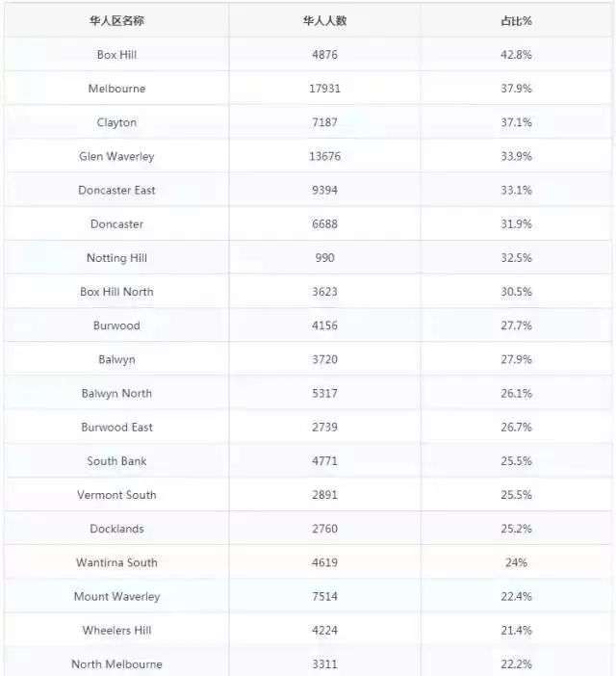Click Glen Waverley in the table
616x676 pixels.
pos(116,157)
